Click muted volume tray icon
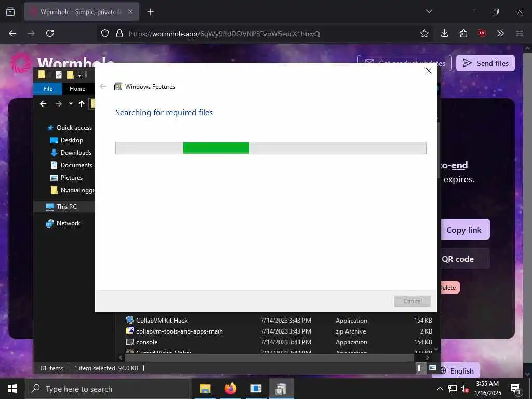Image resolution: width=532 pixels, height=399 pixels. pyautogui.click(x=465, y=389)
